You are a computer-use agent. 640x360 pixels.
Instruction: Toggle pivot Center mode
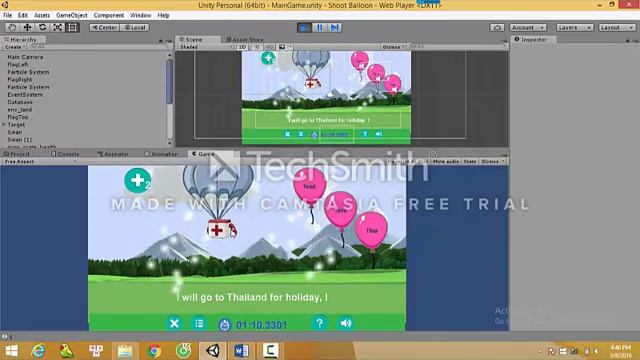point(104,27)
